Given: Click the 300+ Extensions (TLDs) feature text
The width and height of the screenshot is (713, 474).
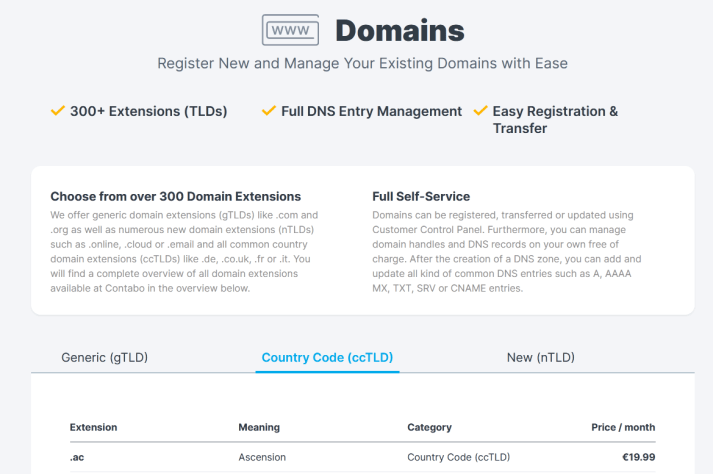Looking at the screenshot, I should (x=148, y=111).
